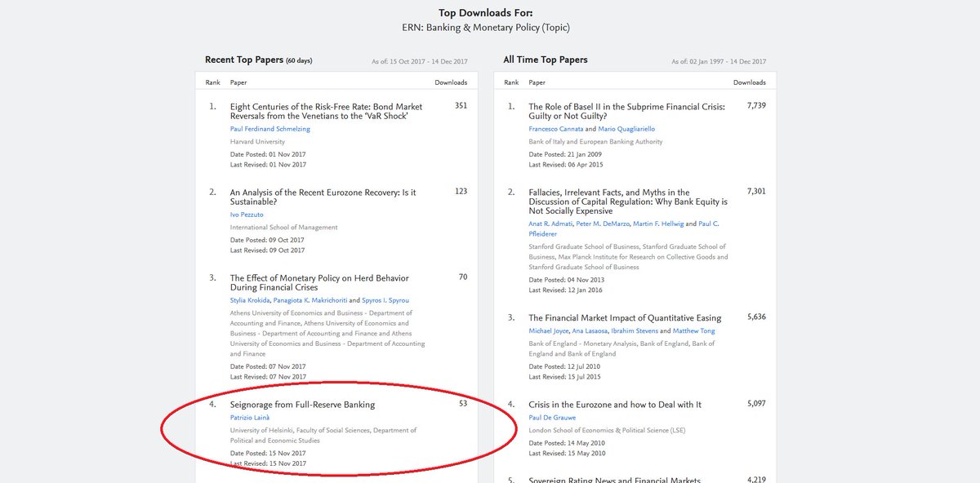Open 'An Analysis of the Recent Eurozone Recovery' paper
Screen dimensions: 980x483
coord(323,197)
